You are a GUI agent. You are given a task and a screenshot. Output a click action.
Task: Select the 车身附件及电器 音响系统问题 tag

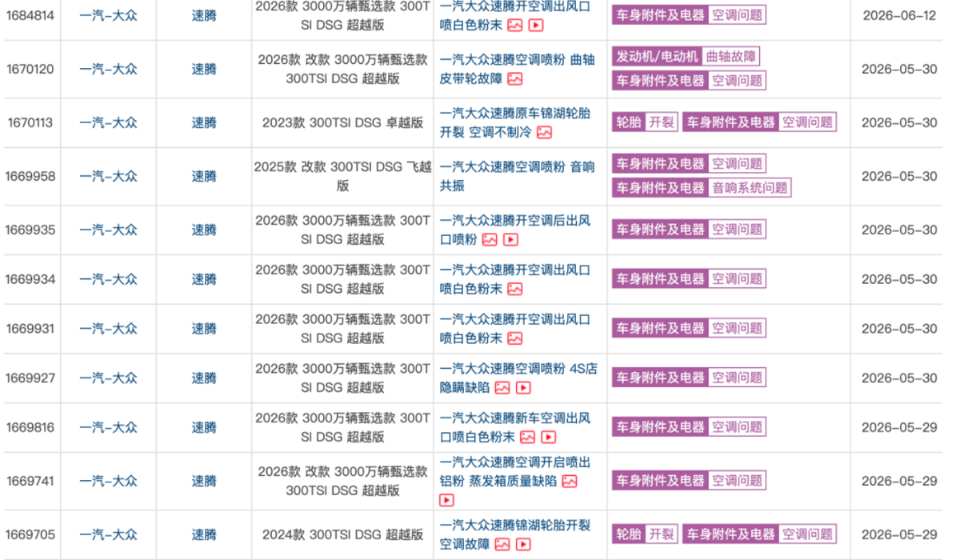pyautogui.click(x=702, y=188)
